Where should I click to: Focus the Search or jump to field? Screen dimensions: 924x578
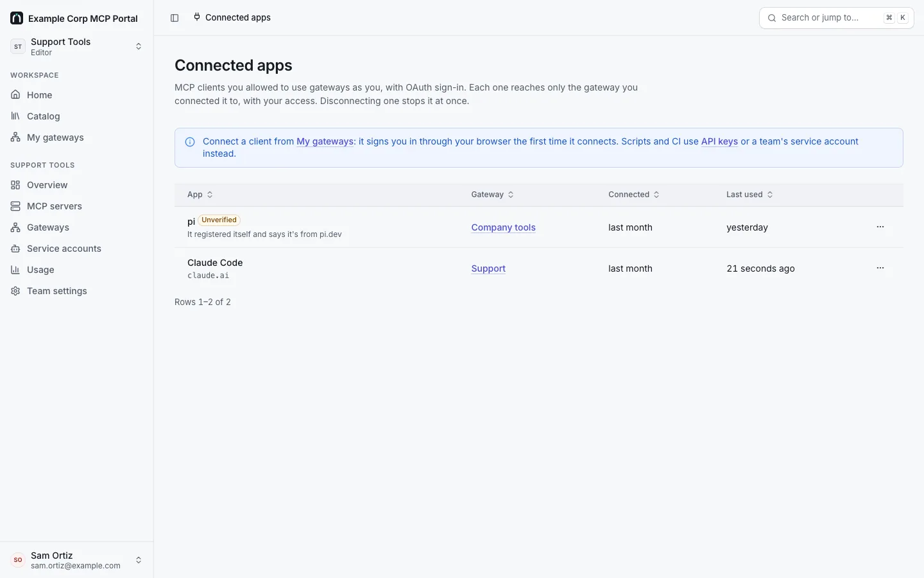click(x=837, y=18)
